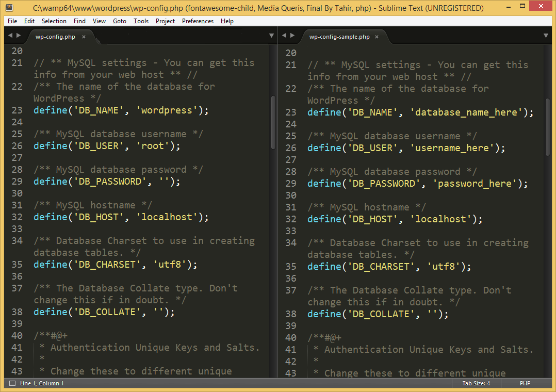Image resolution: width=556 pixels, height=392 pixels.
Task: Open the Help menu
Action: coord(227,21)
